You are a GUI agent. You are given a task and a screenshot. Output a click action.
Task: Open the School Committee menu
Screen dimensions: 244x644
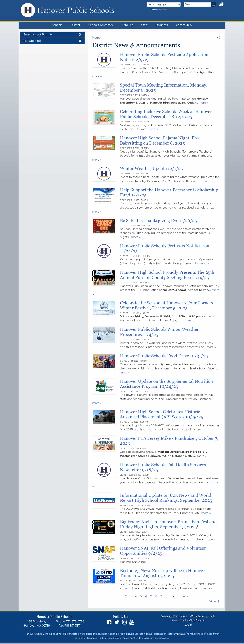tap(101, 25)
